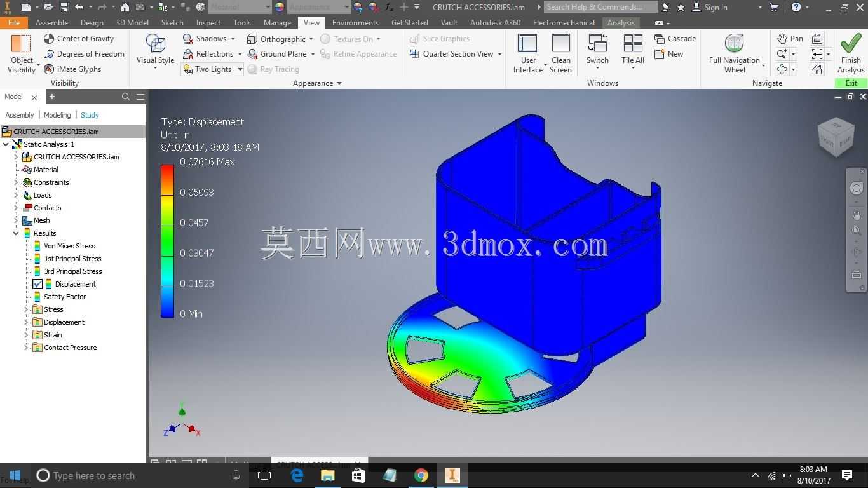868x488 pixels.
Task: Activate Clean Screen mode
Action: pos(560,54)
